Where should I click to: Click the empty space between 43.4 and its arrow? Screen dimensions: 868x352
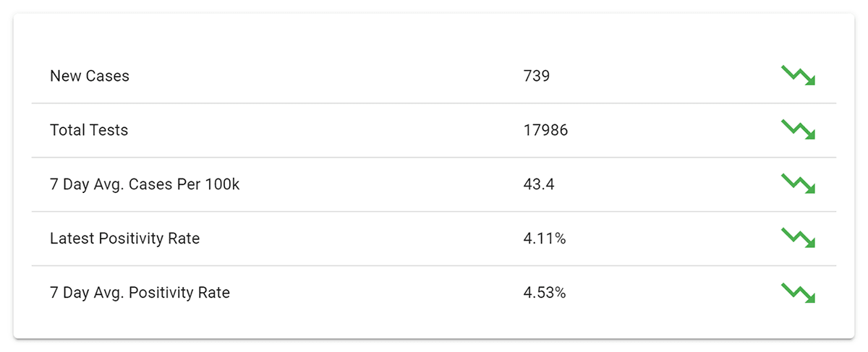click(665, 184)
